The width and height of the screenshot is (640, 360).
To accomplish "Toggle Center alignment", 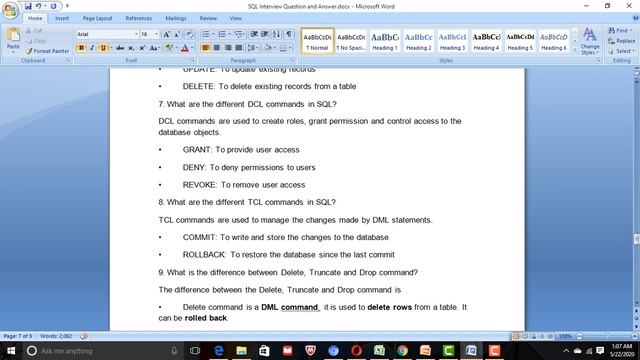I will click(x=217, y=48).
